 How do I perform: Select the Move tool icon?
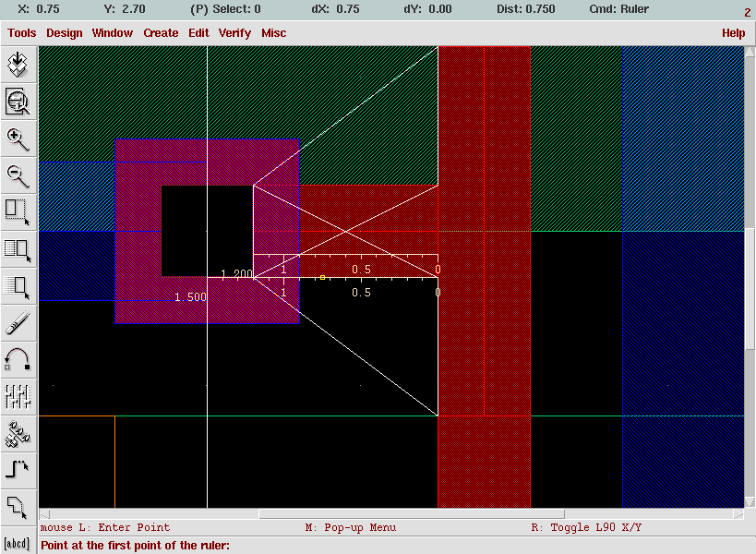click(18, 287)
